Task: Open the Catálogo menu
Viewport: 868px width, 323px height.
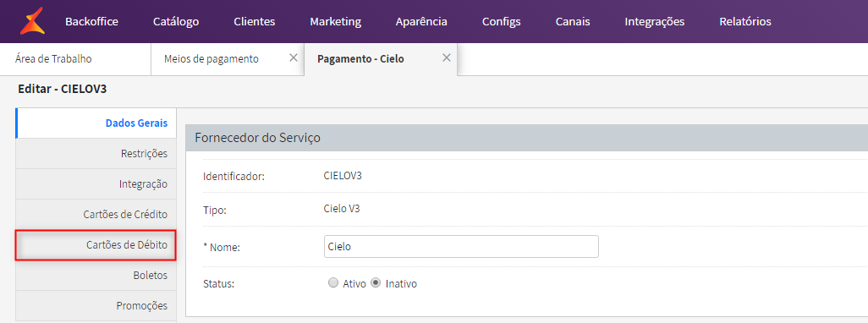Action: pyautogui.click(x=176, y=22)
